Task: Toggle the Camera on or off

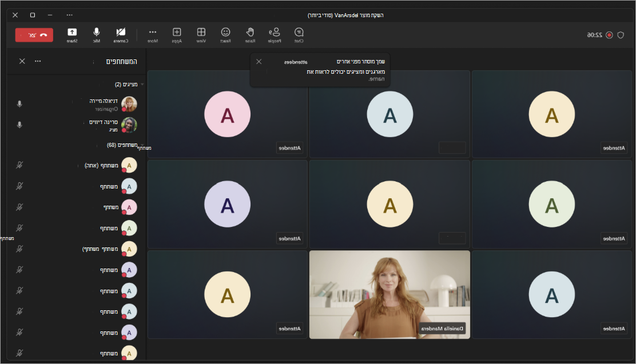Action: tap(121, 35)
